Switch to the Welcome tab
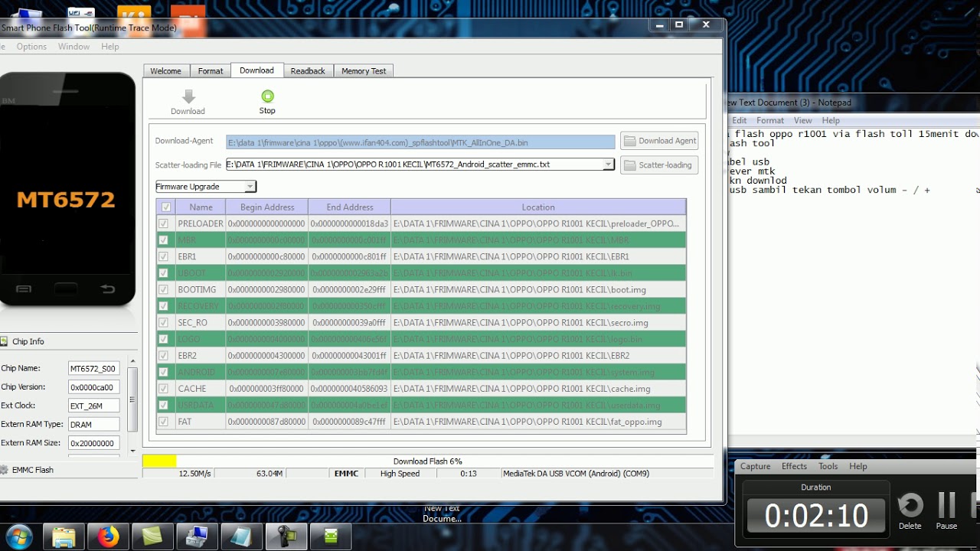Viewport: 980px width, 551px height. (165, 71)
